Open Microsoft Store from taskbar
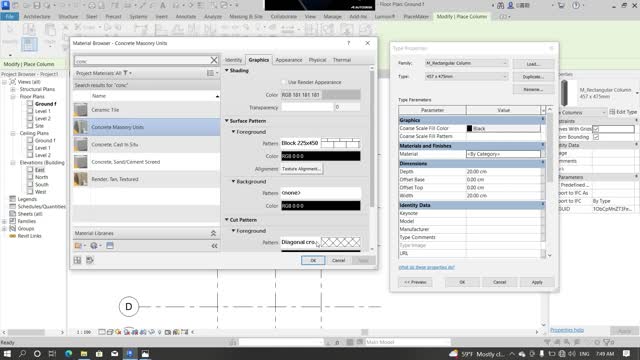 (x=99, y=354)
